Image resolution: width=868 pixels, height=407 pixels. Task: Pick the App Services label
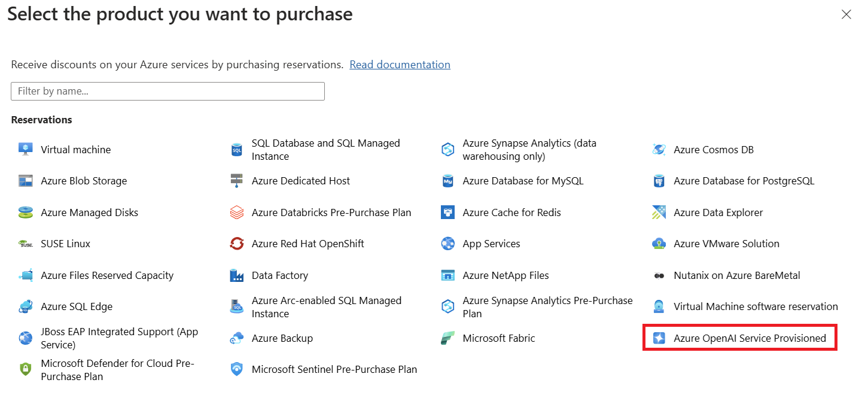tap(491, 244)
